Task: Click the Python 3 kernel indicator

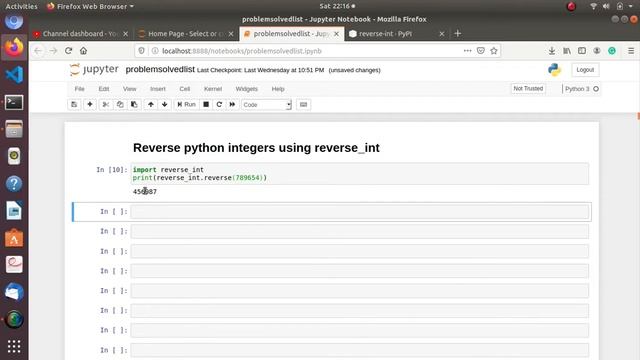Action: tap(582, 89)
